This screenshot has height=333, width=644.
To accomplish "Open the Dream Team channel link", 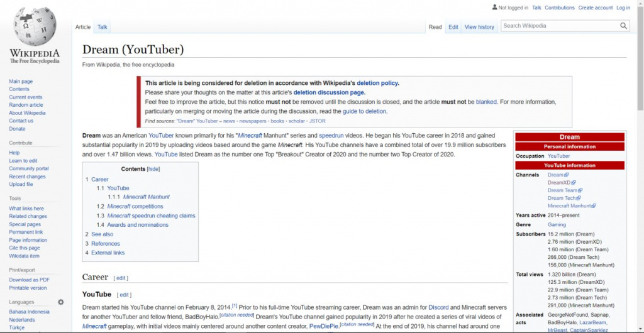I will pyautogui.click(x=565, y=190).
